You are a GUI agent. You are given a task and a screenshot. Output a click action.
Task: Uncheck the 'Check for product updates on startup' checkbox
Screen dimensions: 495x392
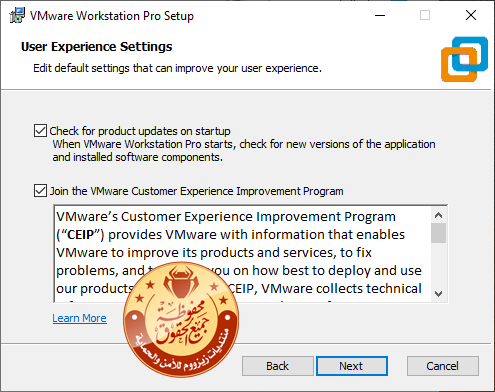coord(40,131)
